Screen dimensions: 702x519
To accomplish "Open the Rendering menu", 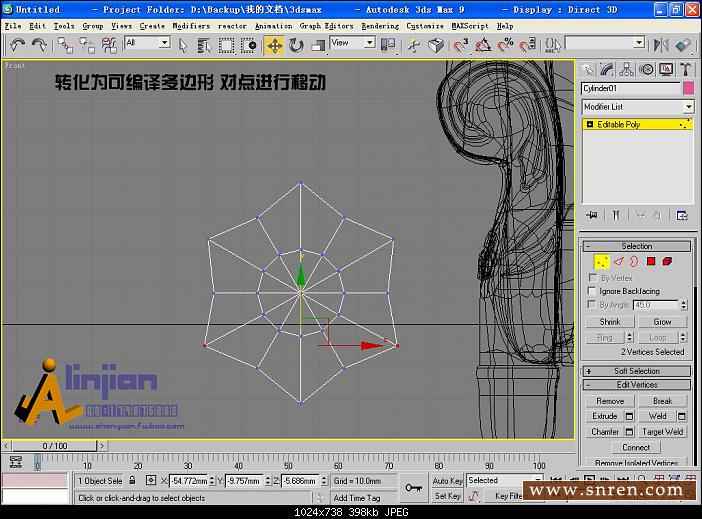I will point(379,26).
